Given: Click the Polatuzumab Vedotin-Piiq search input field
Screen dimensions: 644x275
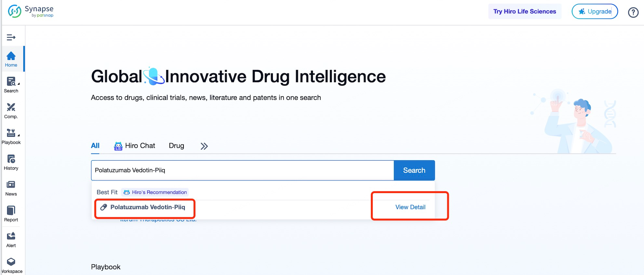Looking at the screenshot, I should [242, 170].
